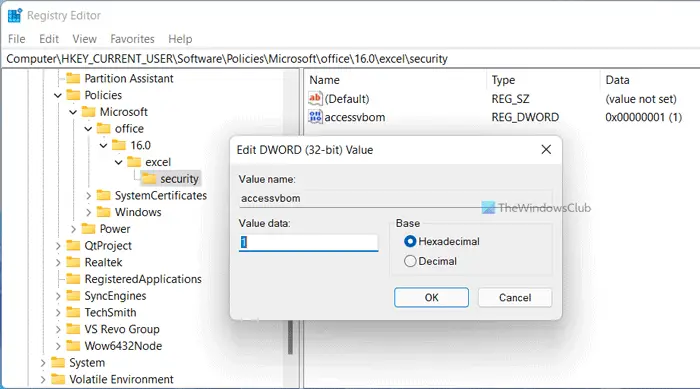Screen dimensions: 700x389
Task: Select the accessvbom value name in list
Action: click(x=354, y=117)
